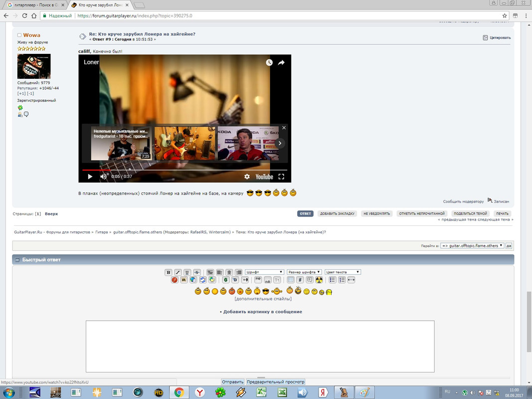
Task: Give +1 reputation to Wowa
Action: tap(21, 94)
